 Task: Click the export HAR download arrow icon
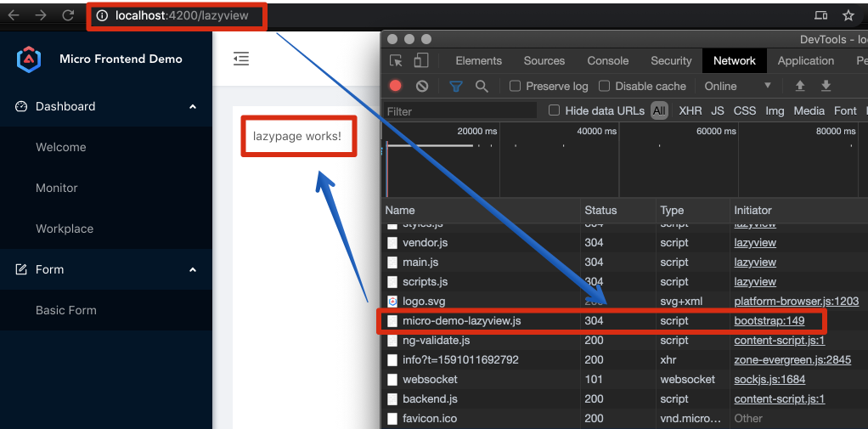click(826, 86)
